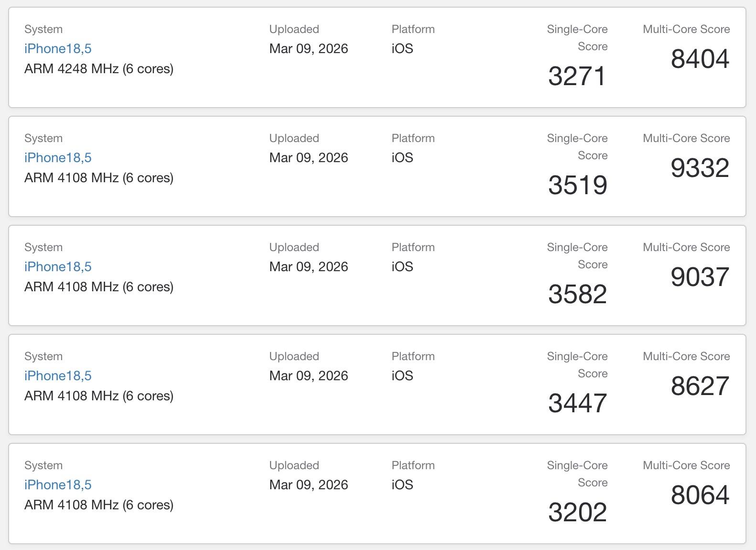
Task: Open iPhone18,5 result with single-core 3202
Action: [x=58, y=485]
